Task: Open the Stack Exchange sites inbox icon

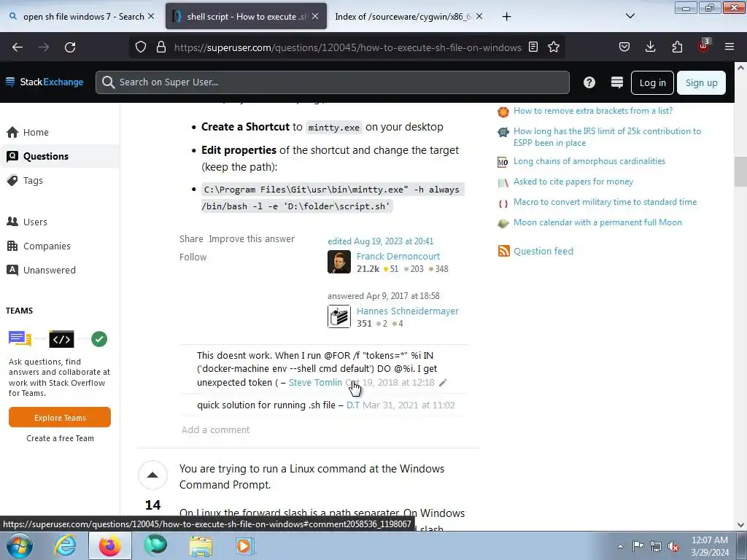Action: pos(617,82)
